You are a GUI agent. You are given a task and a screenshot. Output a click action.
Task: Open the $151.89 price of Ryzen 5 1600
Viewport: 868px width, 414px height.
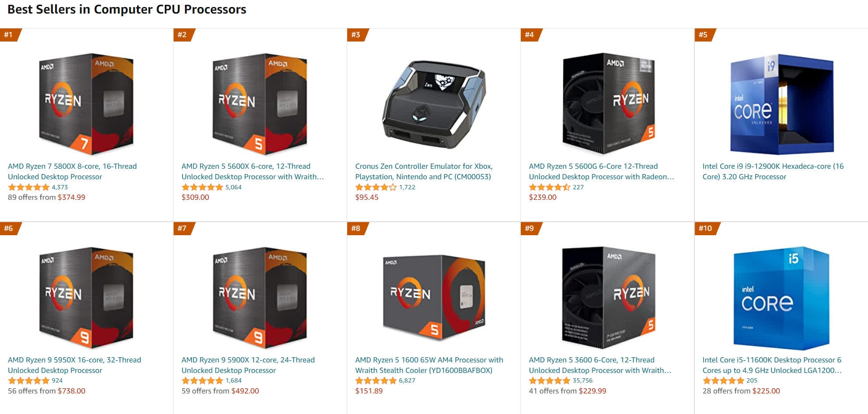click(369, 391)
